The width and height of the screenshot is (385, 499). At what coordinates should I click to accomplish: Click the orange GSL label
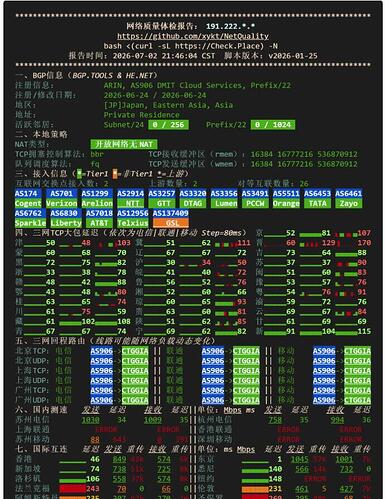pos(171,223)
